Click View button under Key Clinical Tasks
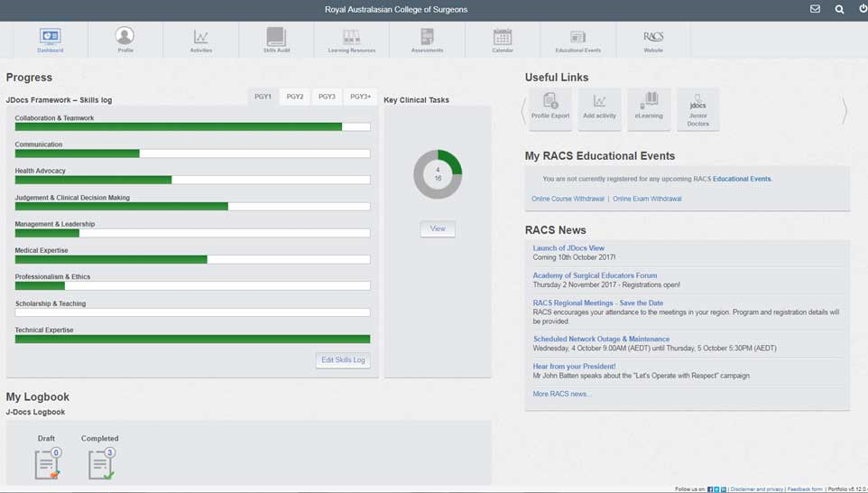Screen dimensions: 868x493 point(438,228)
